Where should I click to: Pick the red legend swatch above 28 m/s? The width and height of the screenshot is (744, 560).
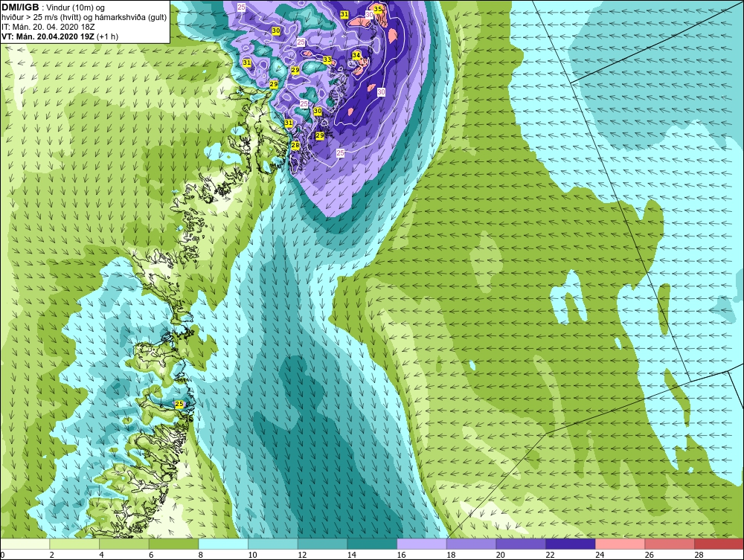pyautogui.click(x=719, y=544)
